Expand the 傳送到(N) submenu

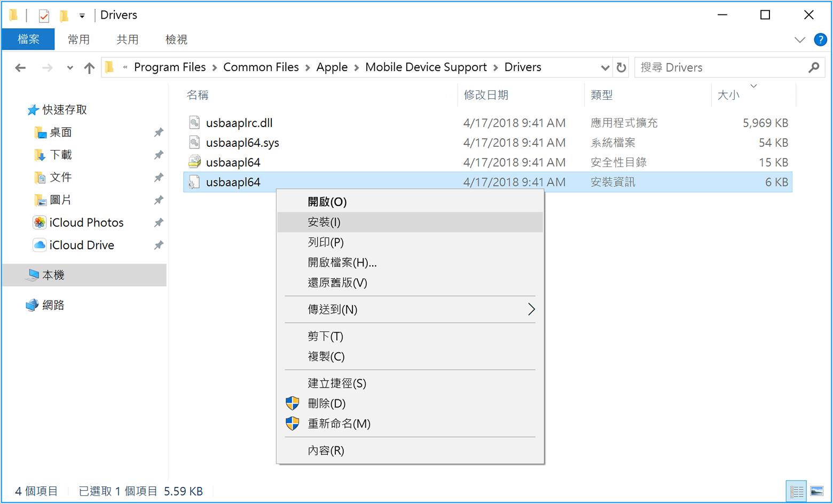(x=410, y=310)
